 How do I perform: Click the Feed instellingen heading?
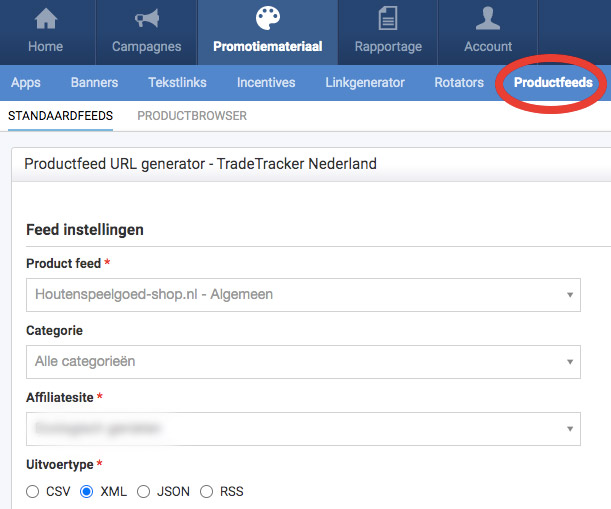(85, 230)
